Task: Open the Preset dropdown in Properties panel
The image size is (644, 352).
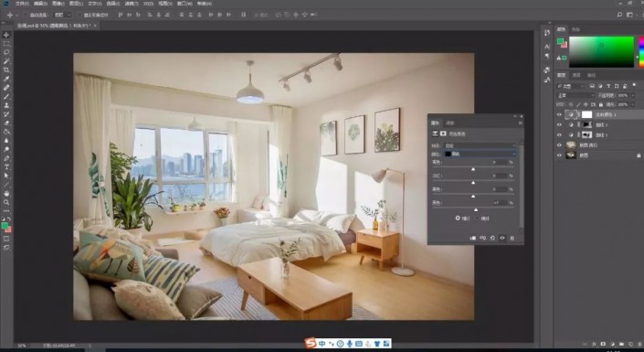Action: click(480, 145)
